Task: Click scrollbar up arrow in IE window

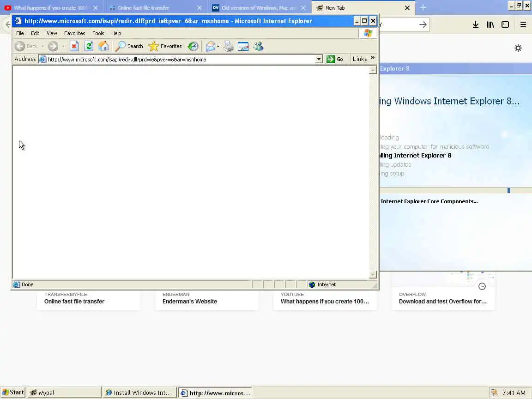Action: point(373,70)
